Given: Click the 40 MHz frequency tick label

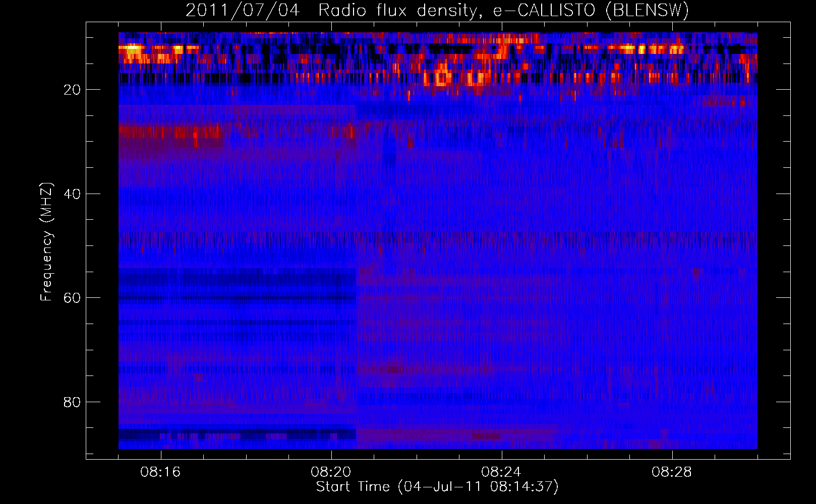Looking at the screenshot, I should click(x=72, y=194).
